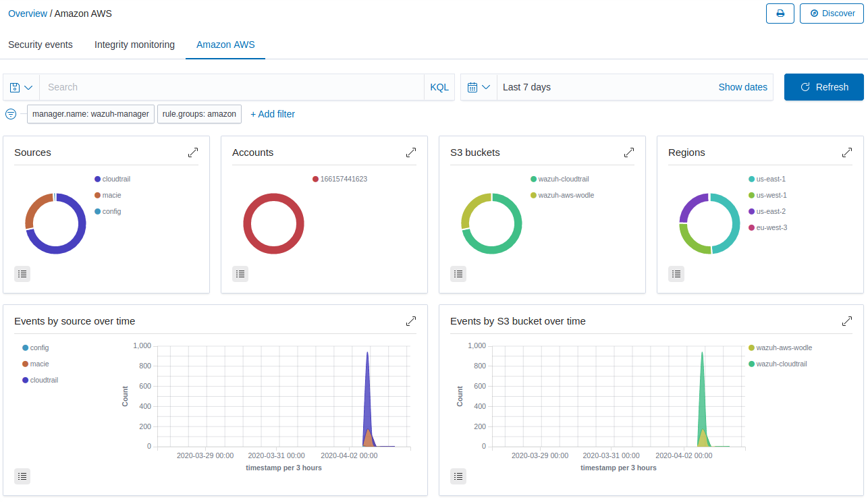Expand Events by source over time panel

pos(411,321)
